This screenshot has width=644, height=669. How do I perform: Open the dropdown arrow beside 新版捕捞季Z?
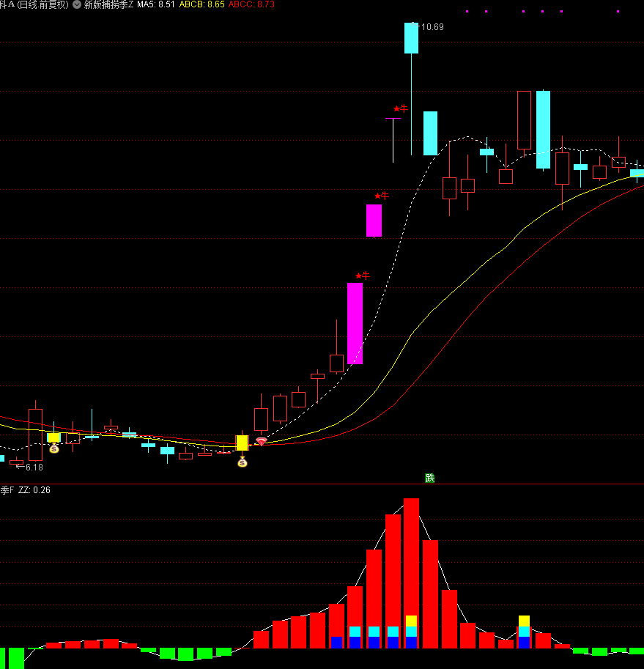[77, 4]
